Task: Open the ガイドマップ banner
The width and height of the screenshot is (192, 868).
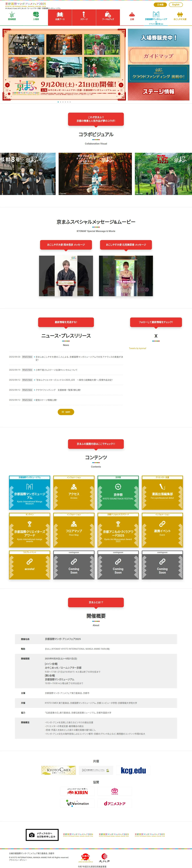Action: pyautogui.click(x=159, y=56)
